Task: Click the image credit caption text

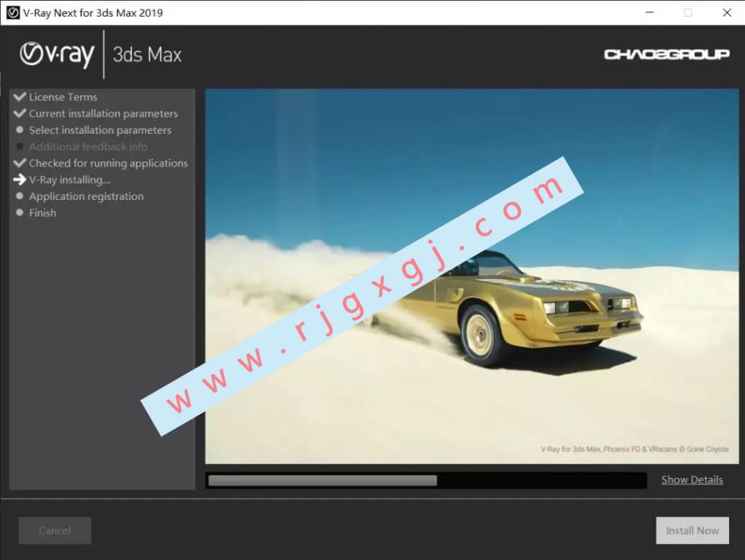Action: pos(634,449)
